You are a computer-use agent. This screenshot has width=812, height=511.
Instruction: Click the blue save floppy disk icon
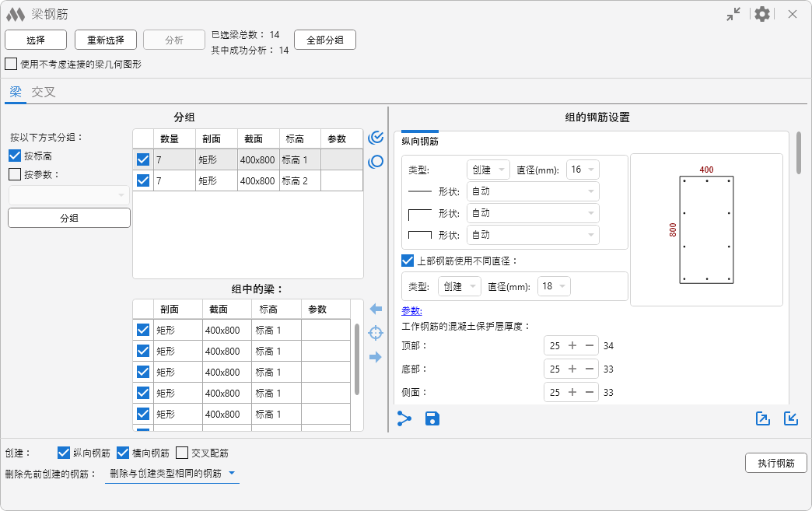(x=432, y=419)
